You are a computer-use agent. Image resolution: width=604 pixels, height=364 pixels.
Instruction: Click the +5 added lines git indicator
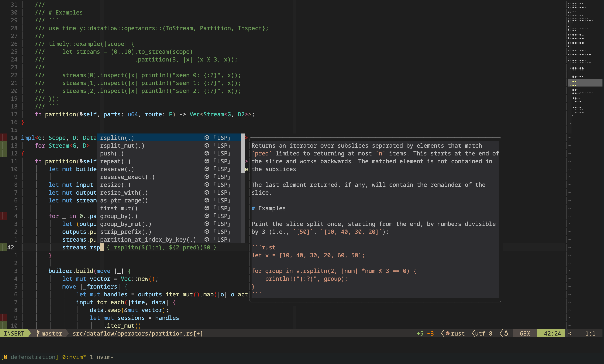[420, 333]
